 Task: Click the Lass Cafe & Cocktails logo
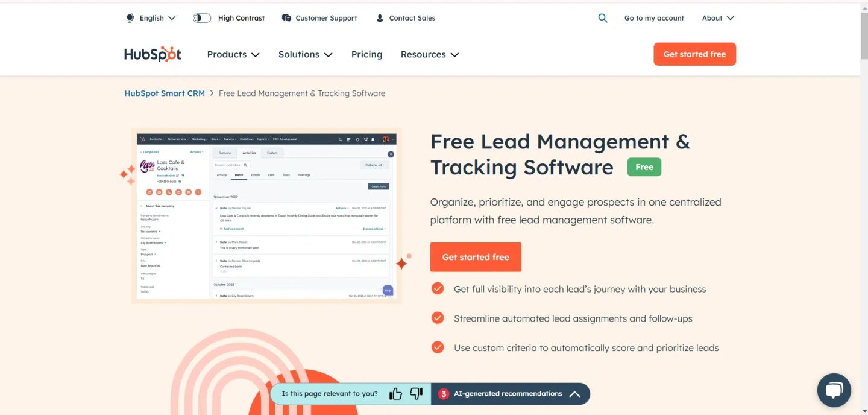(x=147, y=167)
